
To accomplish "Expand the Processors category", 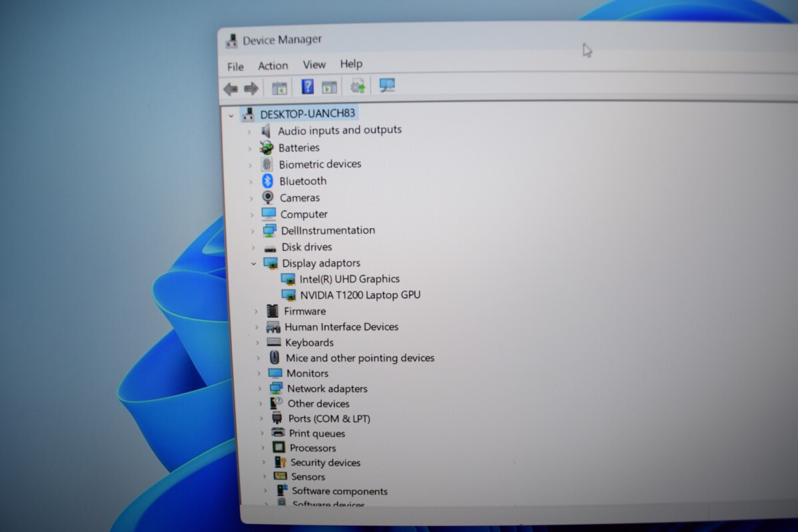I will 263,448.
